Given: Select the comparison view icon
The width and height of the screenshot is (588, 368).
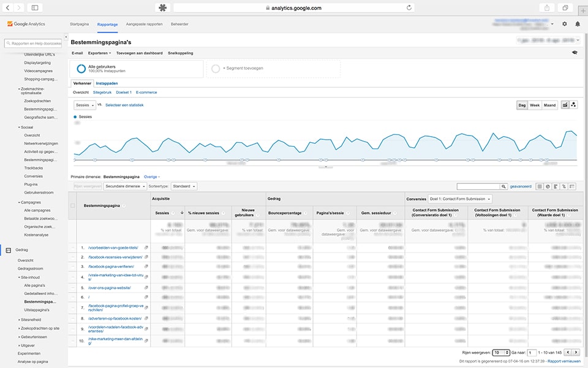Looking at the screenshot, I should (x=563, y=186).
